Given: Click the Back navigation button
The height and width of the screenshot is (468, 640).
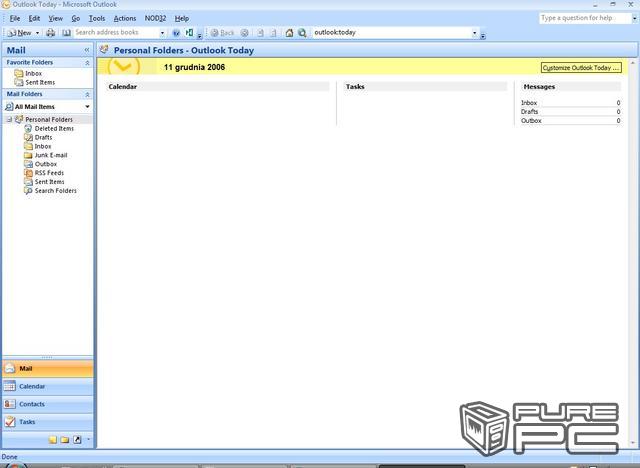Looking at the screenshot, I should tap(222, 33).
